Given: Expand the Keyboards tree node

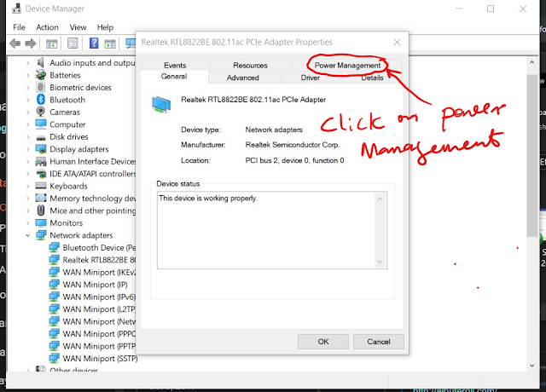Looking at the screenshot, I should (x=28, y=186).
